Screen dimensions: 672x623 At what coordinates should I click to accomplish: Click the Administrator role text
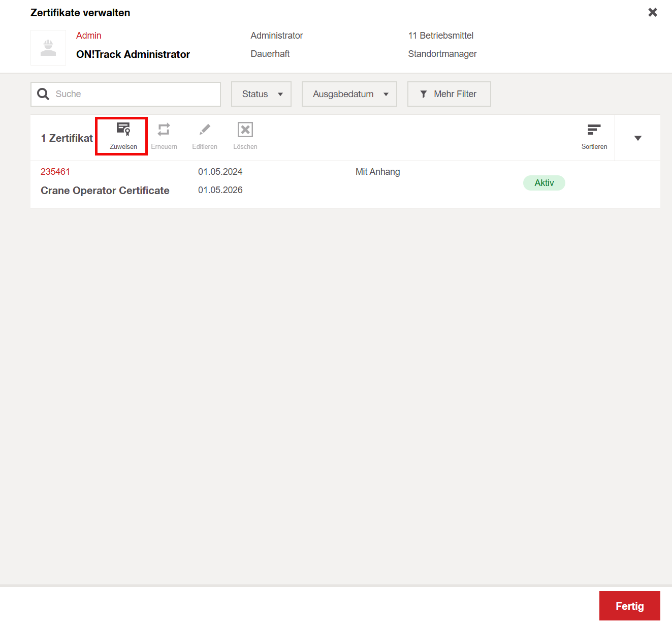(277, 36)
